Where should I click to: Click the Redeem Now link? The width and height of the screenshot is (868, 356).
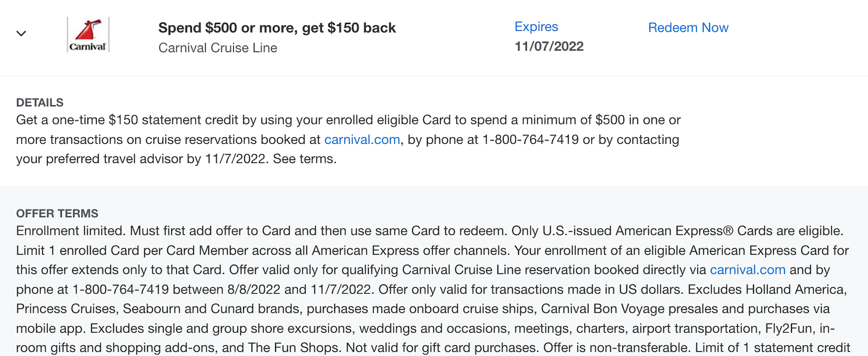click(x=688, y=28)
